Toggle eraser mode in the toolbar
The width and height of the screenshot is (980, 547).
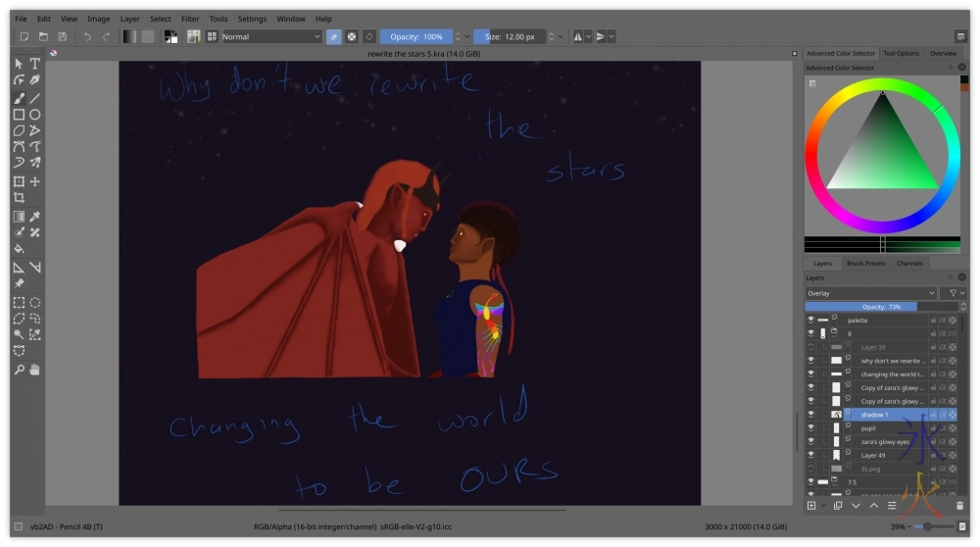click(333, 37)
